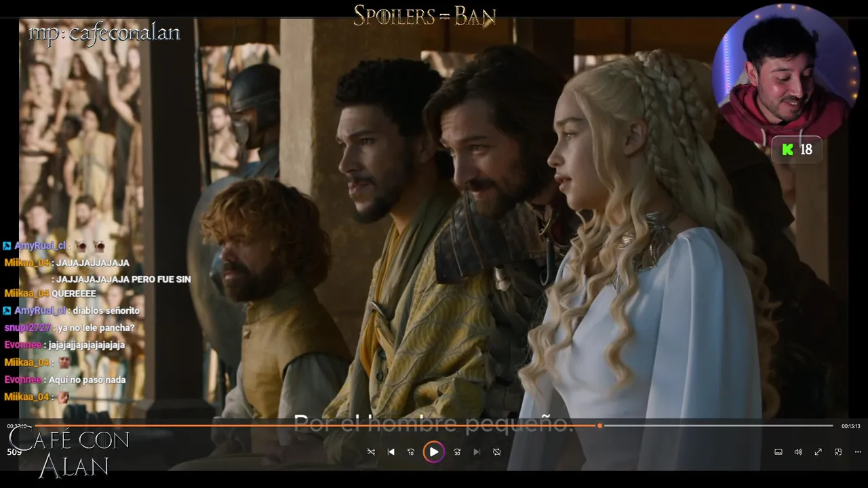Click the green Kick viewer count badge
This screenshot has height=488, width=868.
(797, 150)
